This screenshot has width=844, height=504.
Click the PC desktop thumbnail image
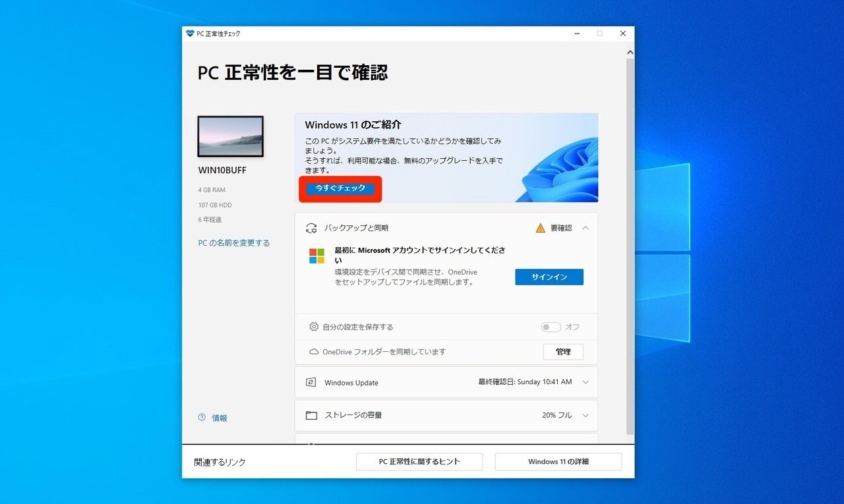230,136
